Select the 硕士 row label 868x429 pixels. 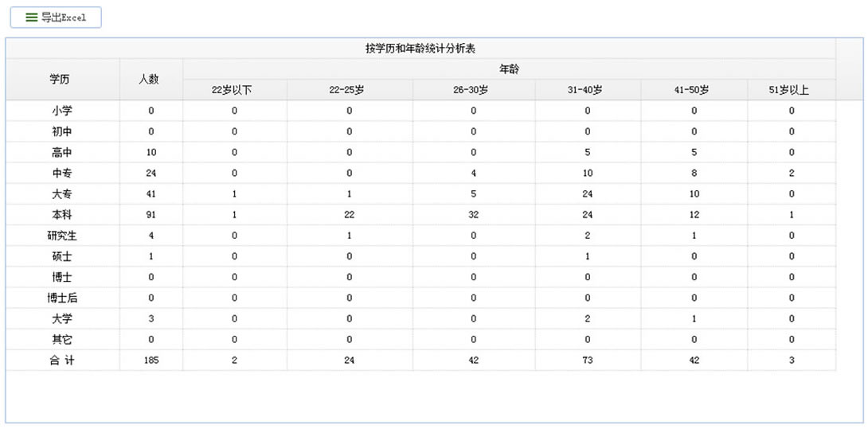[x=62, y=256]
